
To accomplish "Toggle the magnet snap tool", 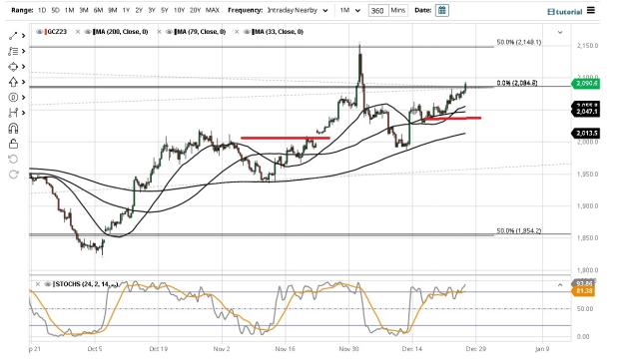I will point(13,129).
